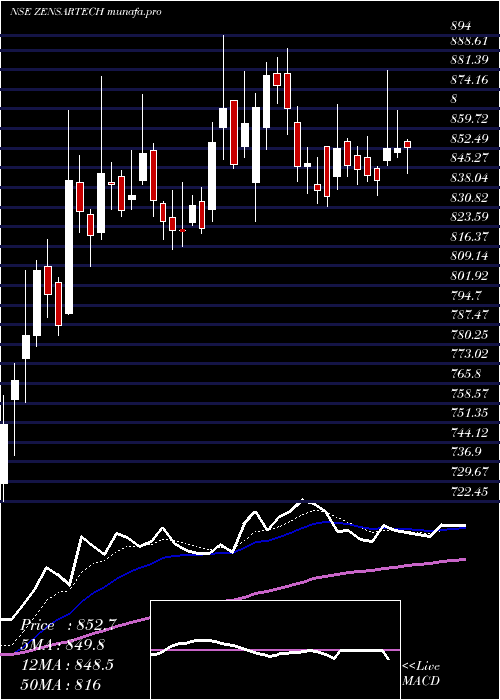Screen dimensions: 500x700
Task: Click the 888.61 price axis label
Action: (469, 41)
